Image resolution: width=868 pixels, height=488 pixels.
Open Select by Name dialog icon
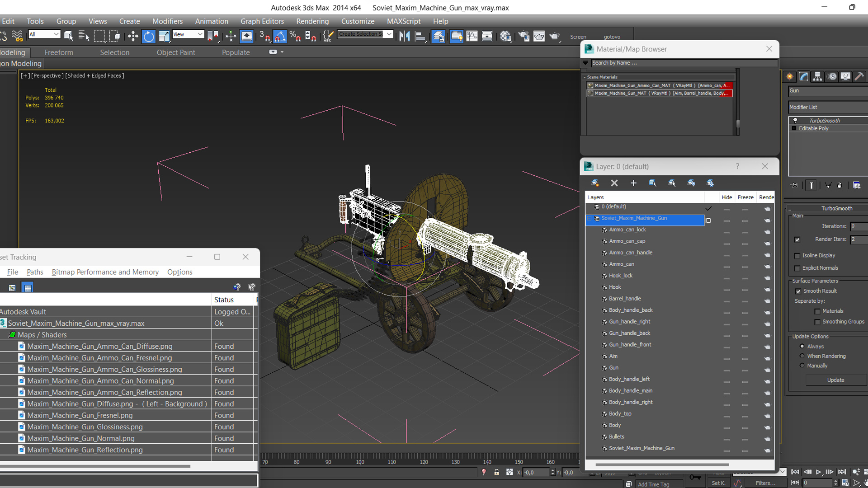click(x=84, y=36)
